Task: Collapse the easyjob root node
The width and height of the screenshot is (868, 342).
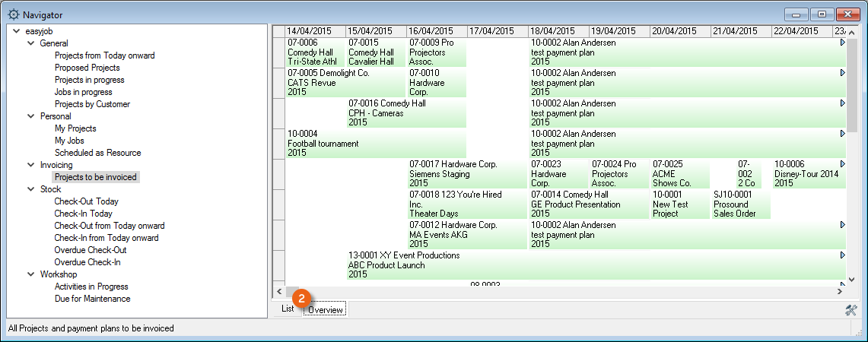Action: (17, 31)
